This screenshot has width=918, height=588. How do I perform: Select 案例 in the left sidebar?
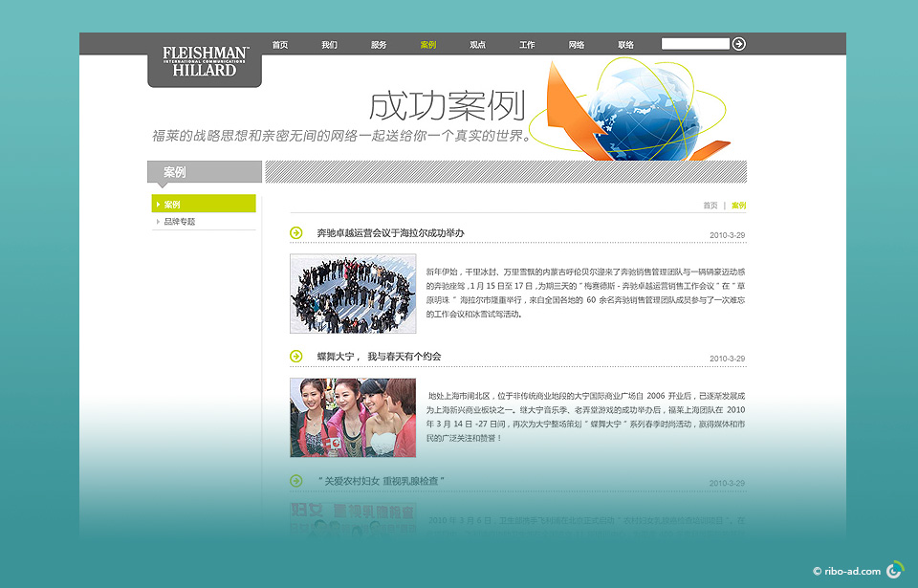[204, 204]
